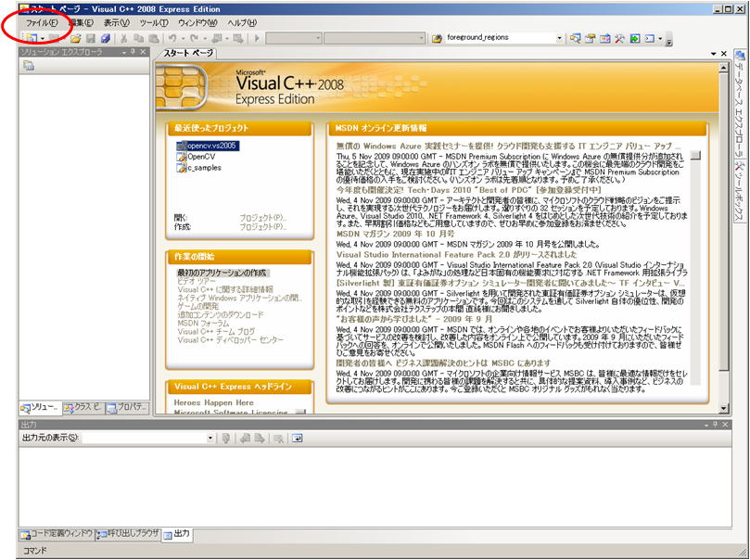The height and width of the screenshot is (560, 750).
Task: Click the Command Window toolbar icon
Action: coord(650,38)
